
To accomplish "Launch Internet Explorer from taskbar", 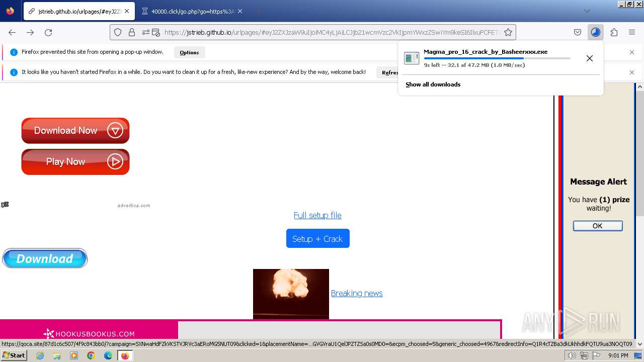I will (x=40, y=355).
